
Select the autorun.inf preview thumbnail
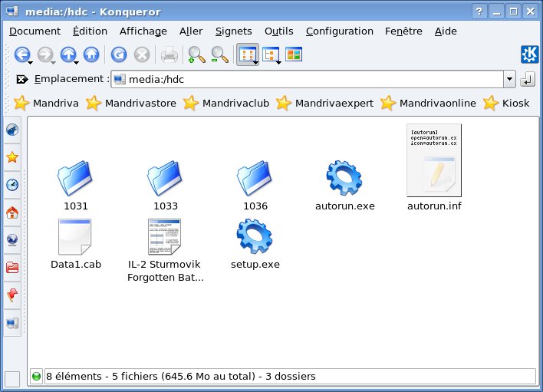point(434,160)
